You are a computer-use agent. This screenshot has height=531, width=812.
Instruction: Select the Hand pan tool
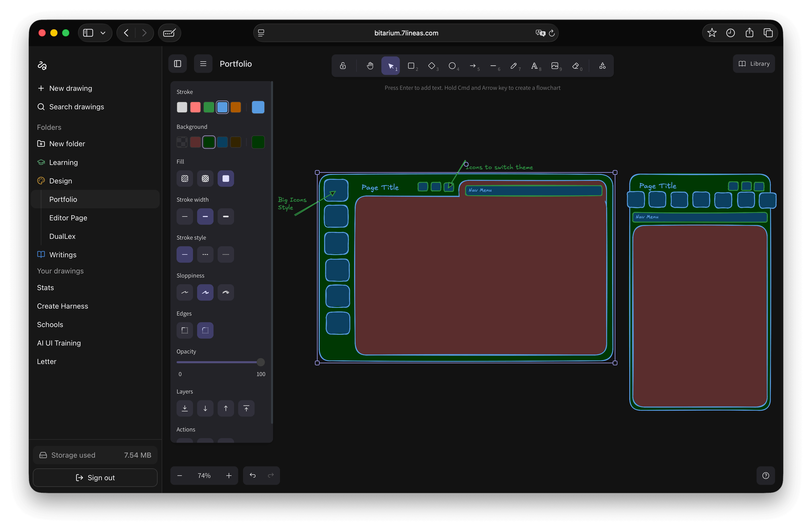pos(370,65)
